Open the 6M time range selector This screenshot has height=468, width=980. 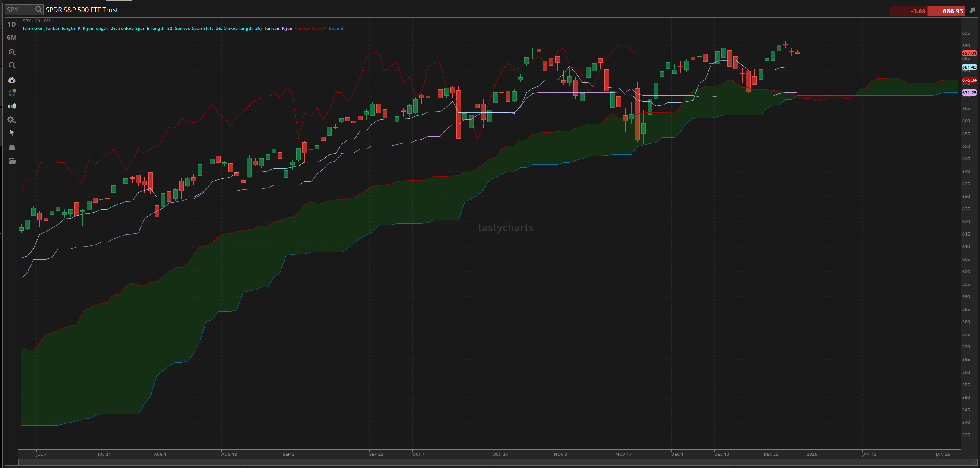(12, 38)
